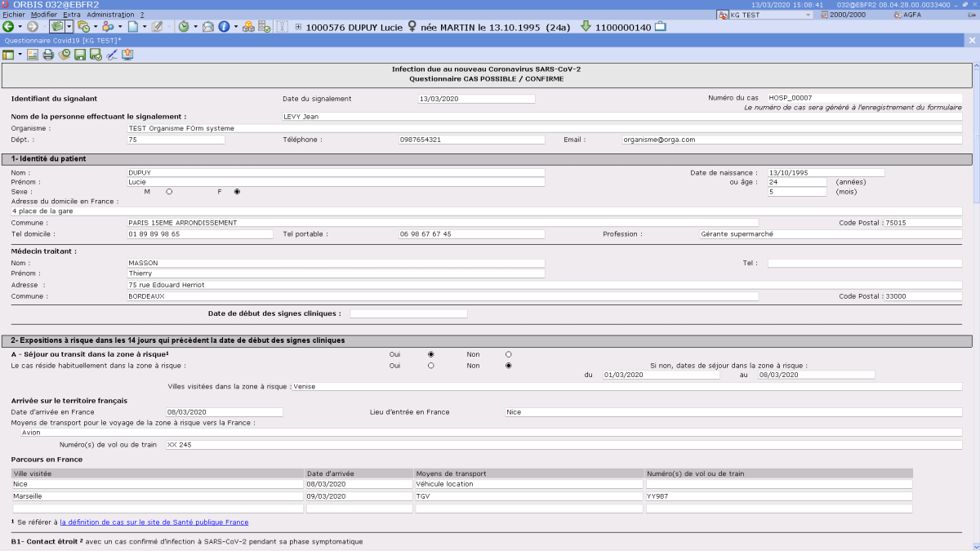Click the printer icon in form toolbar
Image resolution: width=980 pixels, height=551 pixels.
tap(48, 55)
